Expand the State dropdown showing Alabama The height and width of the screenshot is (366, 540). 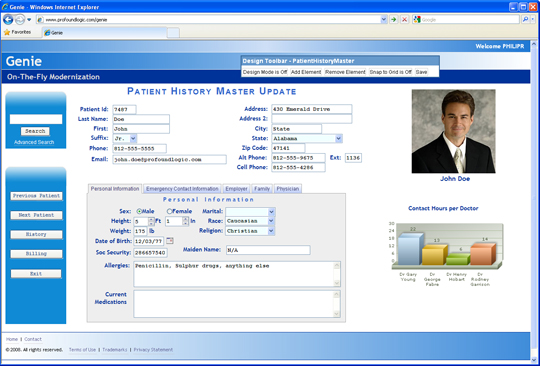click(339, 138)
